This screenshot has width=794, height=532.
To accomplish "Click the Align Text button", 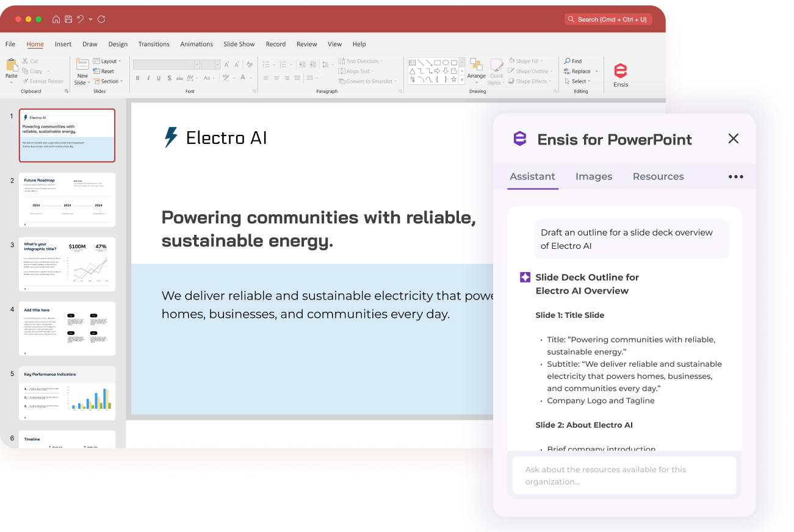I will pyautogui.click(x=356, y=71).
